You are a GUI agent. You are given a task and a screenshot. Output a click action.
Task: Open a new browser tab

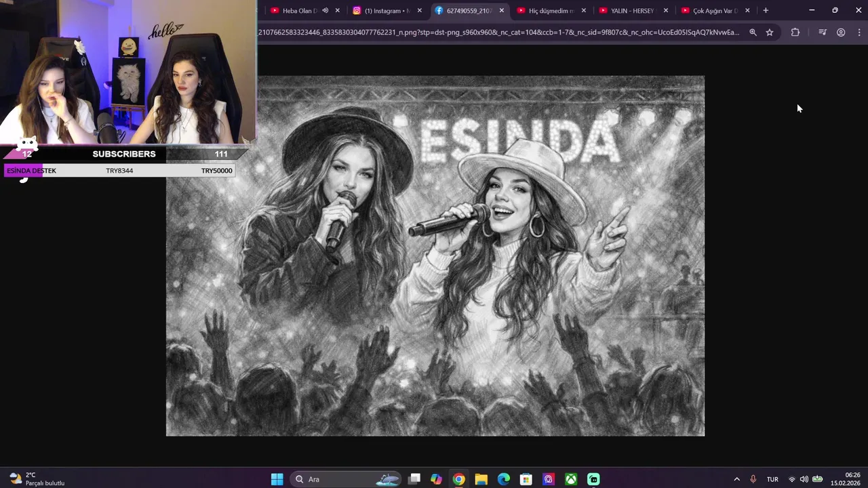pos(766,11)
